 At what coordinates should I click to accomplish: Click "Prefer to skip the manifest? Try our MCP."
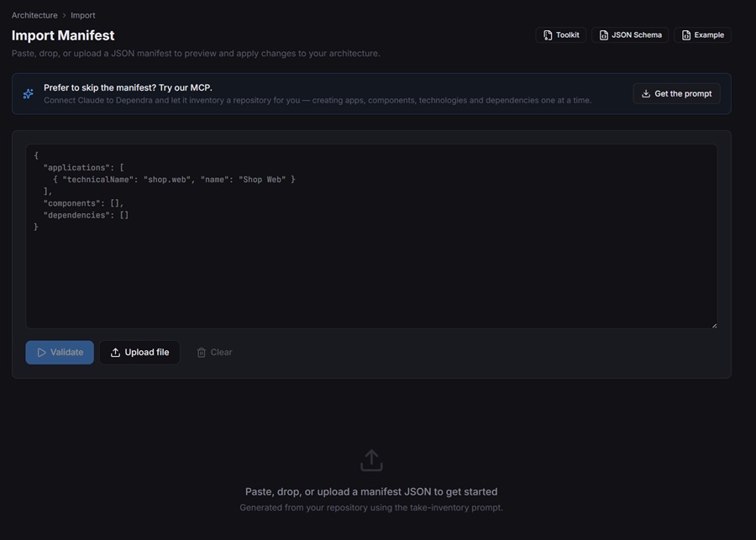pos(128,87)
